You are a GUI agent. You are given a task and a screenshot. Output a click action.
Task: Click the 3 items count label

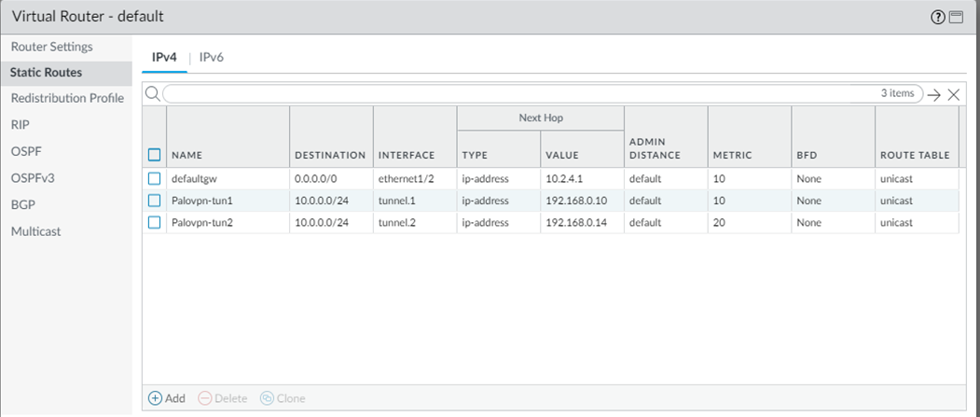point(898,94)
